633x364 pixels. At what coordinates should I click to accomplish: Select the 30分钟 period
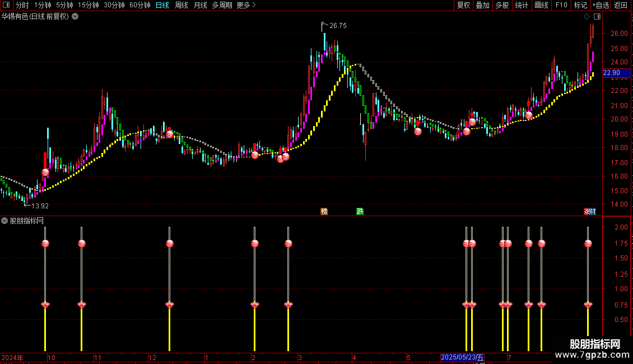click(x=114, y=5)
